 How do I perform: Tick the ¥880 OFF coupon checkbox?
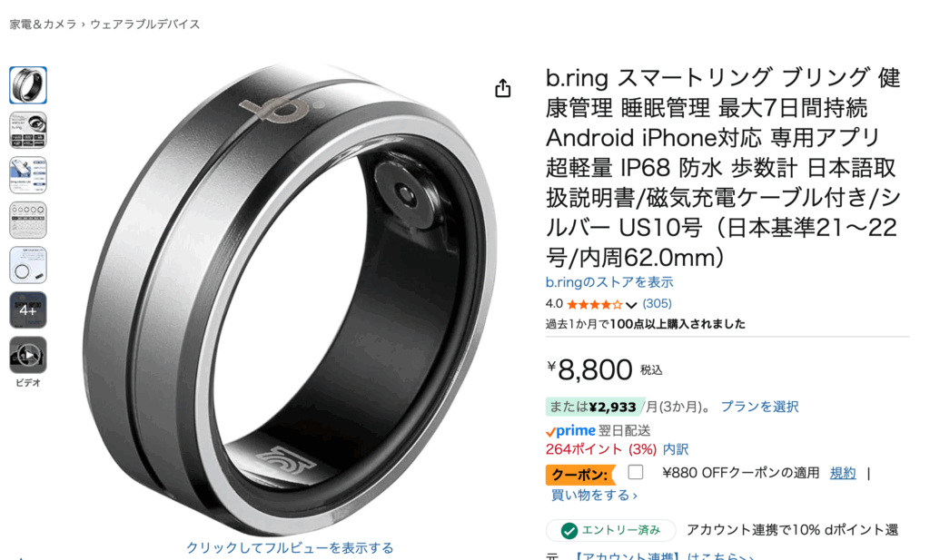click(x=635, y=472)
